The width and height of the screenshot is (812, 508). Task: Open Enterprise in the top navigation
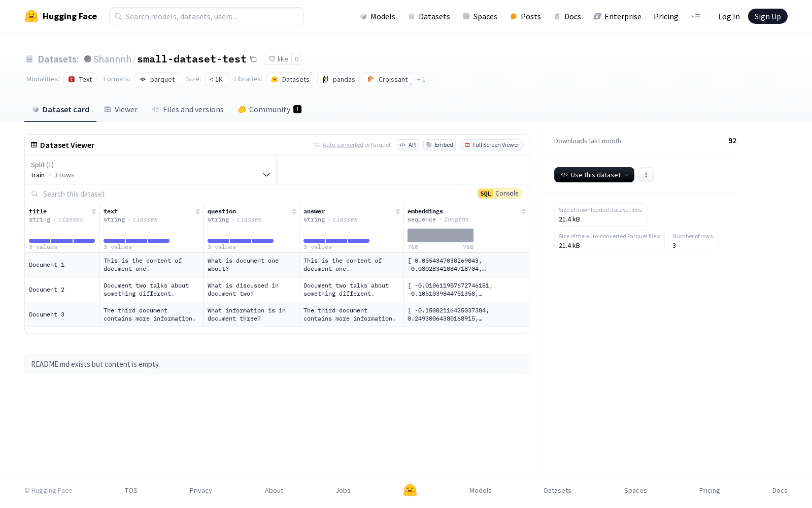(x=617, y=16)
